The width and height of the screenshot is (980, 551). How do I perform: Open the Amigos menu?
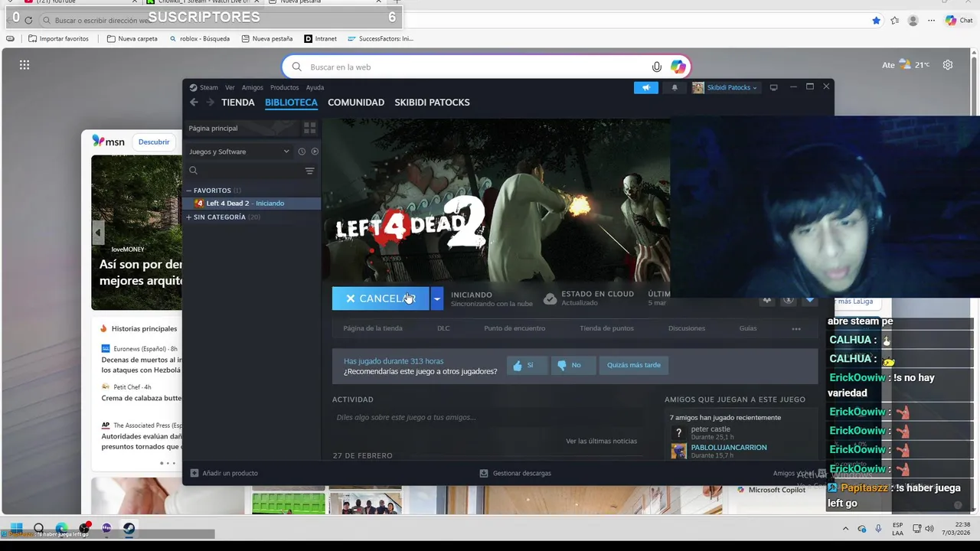pyautogui.click(x=253, y=87)
